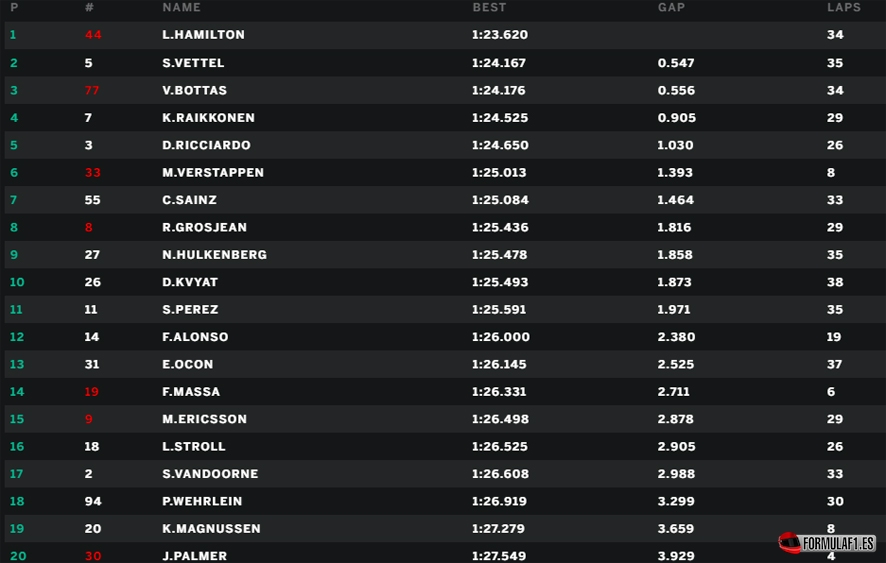Click the LAPS column header

844,7
